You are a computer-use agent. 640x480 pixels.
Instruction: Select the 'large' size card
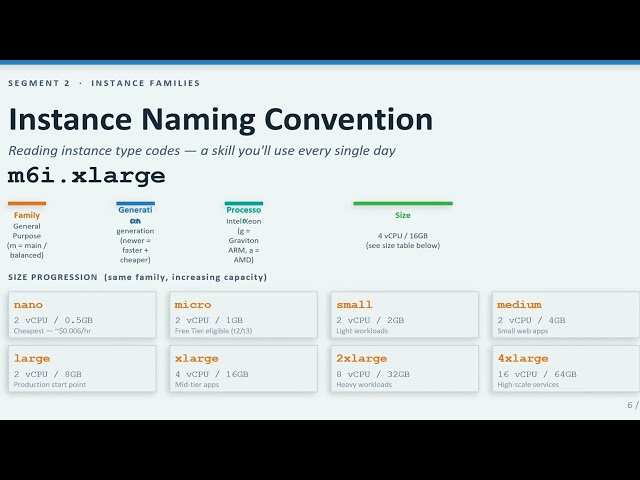click(82, 369)
